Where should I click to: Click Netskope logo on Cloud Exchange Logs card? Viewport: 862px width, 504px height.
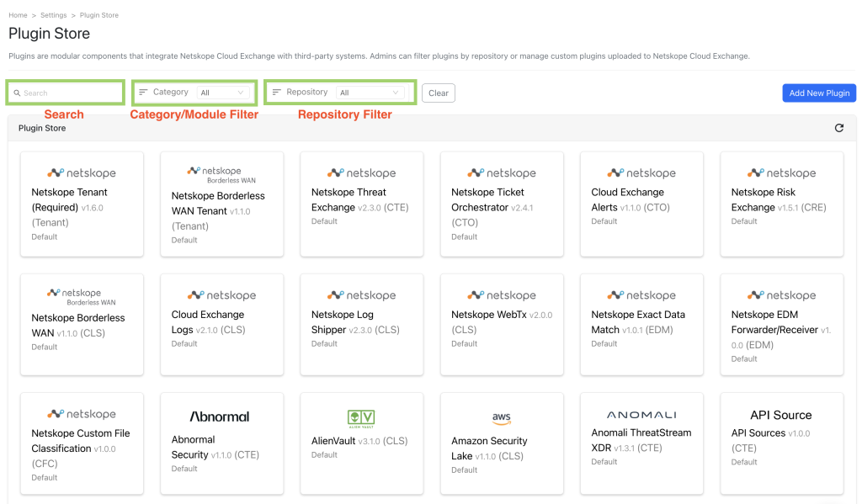(221, 295)
